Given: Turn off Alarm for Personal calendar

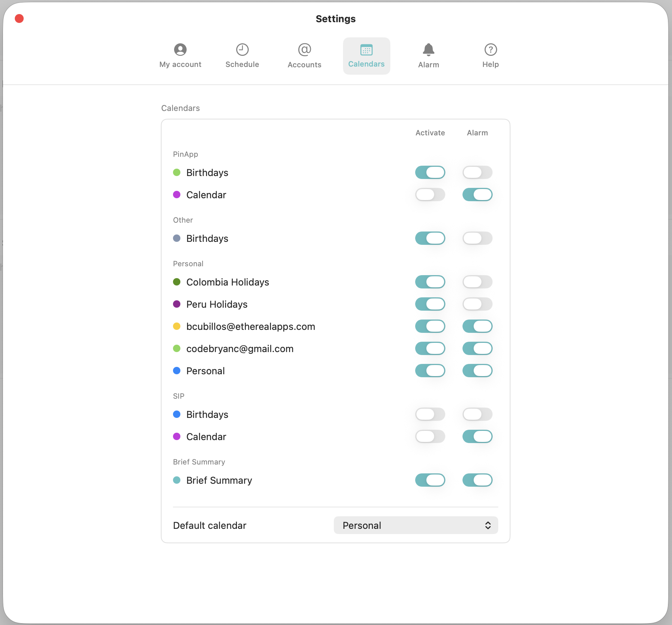Looking at the screenshot, I should (478, 371).
